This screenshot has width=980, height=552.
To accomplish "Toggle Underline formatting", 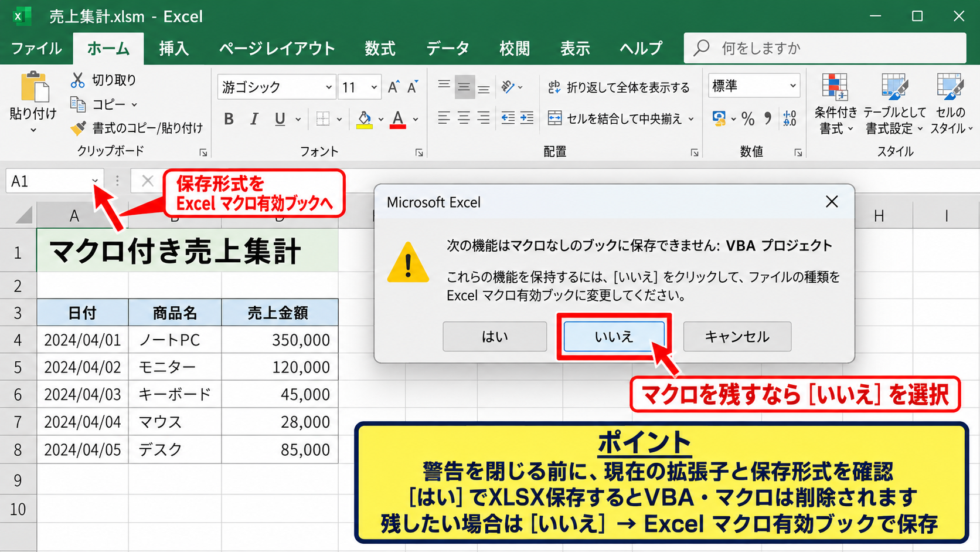I will pyautogui.click(x=280, y=119).
